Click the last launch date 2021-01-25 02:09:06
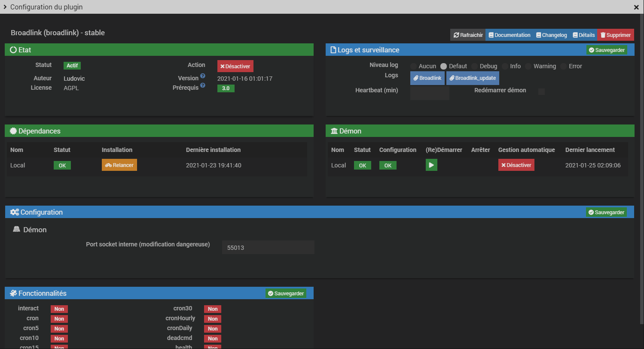The image size is (644, 349). click(593, 165)
